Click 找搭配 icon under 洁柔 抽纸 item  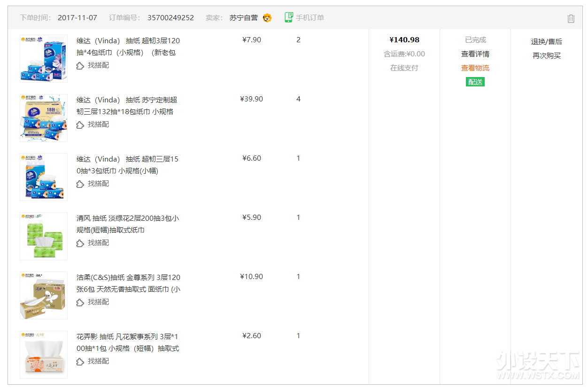80,303
